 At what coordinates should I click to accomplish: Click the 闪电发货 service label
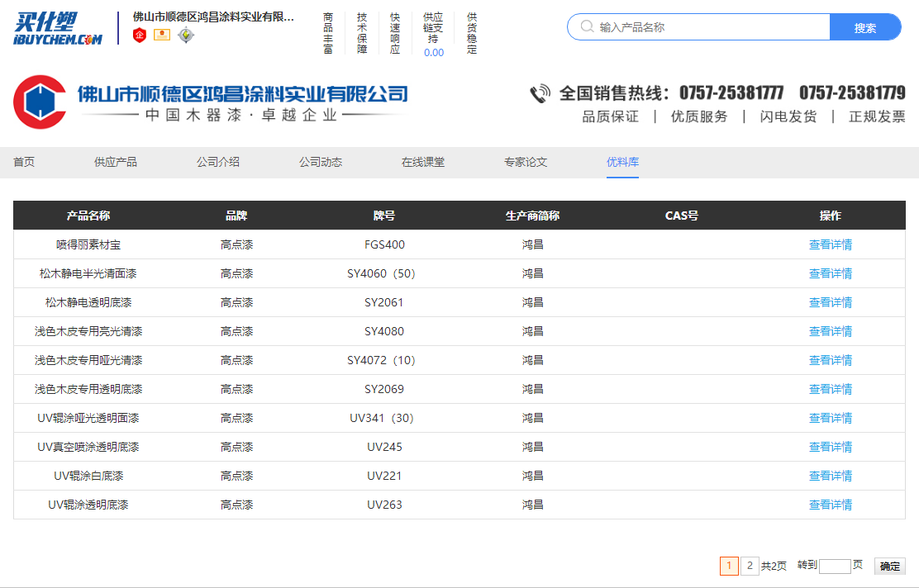(788, 116)
